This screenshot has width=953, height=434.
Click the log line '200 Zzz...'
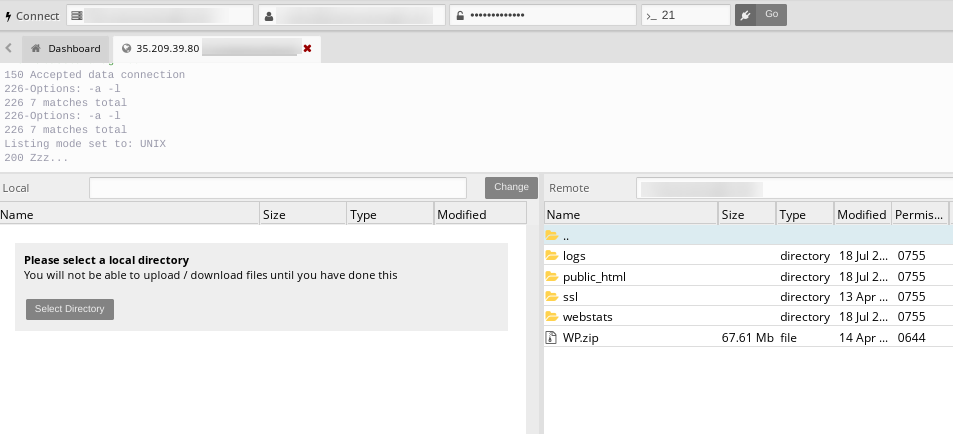[36, 158]
